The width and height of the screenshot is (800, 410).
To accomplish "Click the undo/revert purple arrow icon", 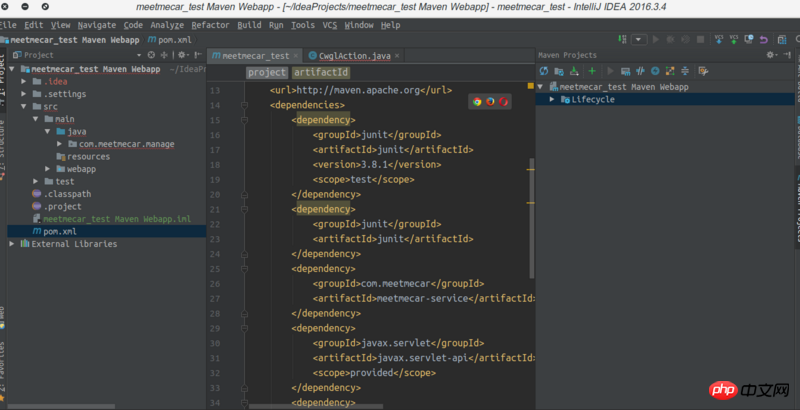I will 765,39.
